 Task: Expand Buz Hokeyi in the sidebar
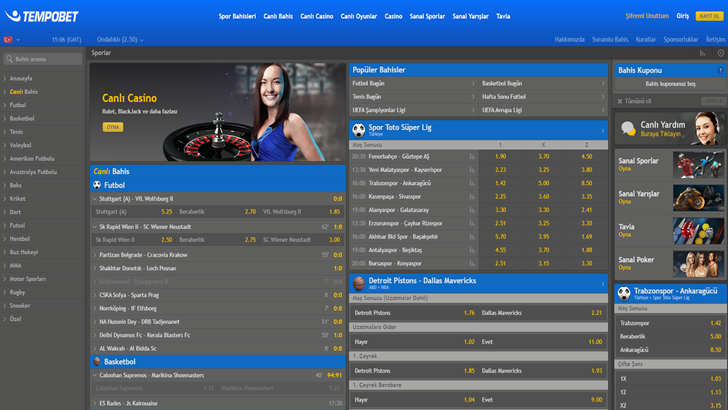point(43,252)
